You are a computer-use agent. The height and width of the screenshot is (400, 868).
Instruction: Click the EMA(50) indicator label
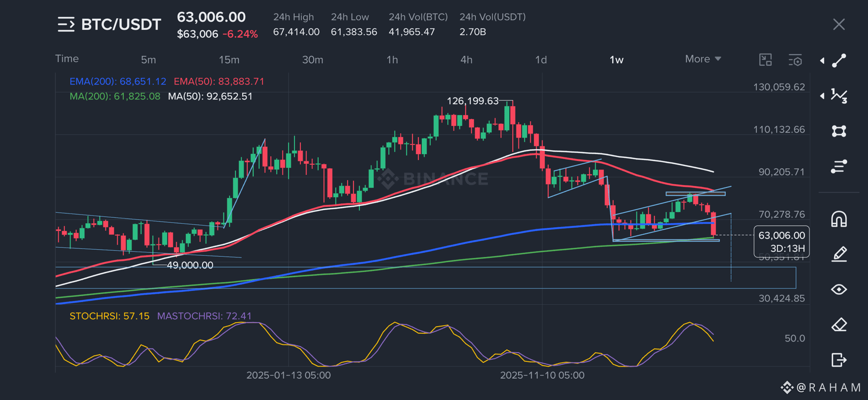pyautogui.click(x=219, y=81)
